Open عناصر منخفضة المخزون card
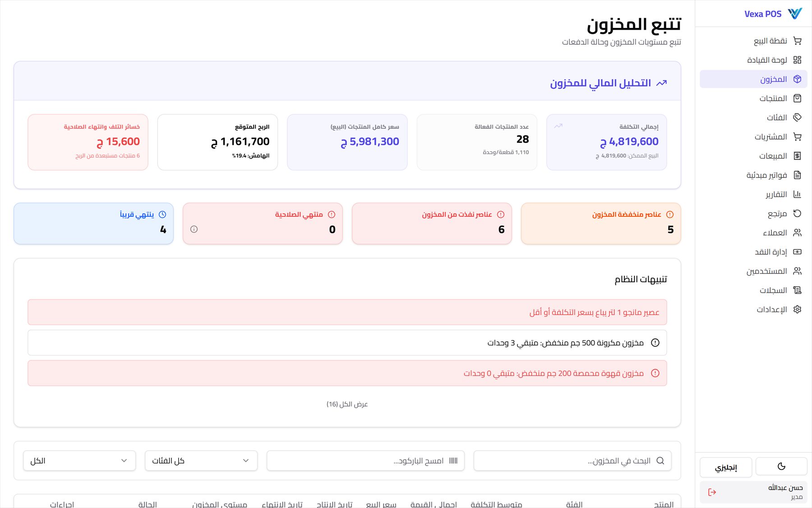This screenshot has height=508, width=812. click(601, 224)
